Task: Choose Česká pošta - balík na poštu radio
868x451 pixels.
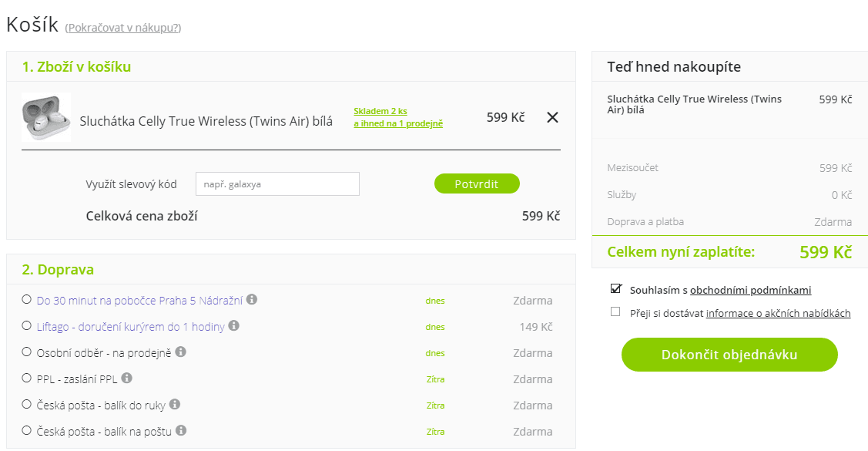Action: point(26,430)
